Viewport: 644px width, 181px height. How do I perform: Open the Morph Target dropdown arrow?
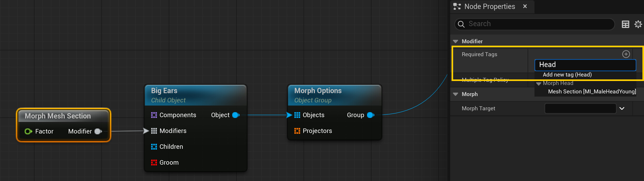coord(622,108)
